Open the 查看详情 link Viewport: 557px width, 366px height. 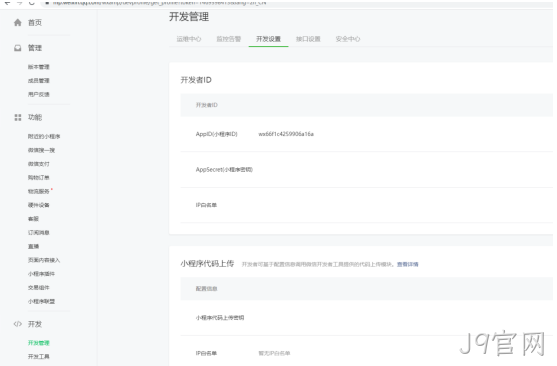[407, 264]
